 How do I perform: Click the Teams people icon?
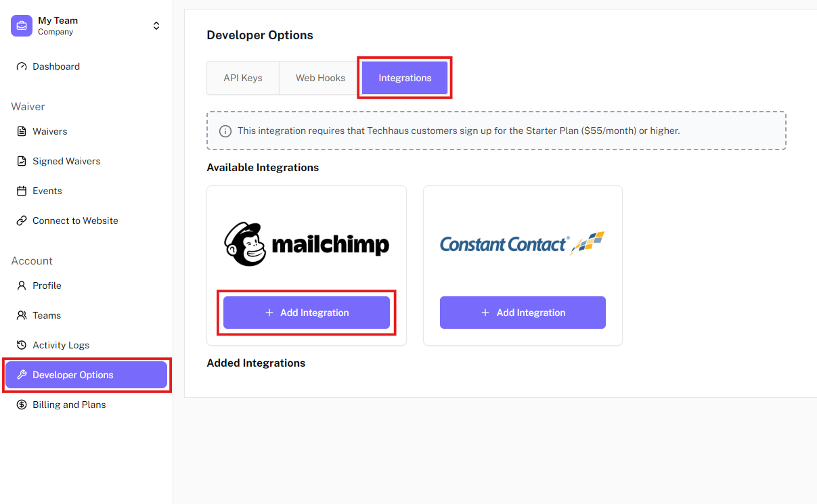22,315
